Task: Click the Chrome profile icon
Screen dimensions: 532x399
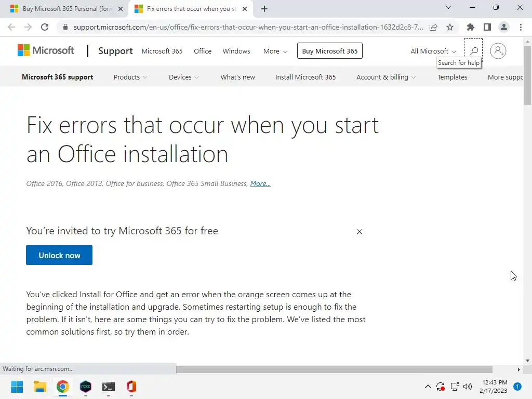Action: coord(504,27)
